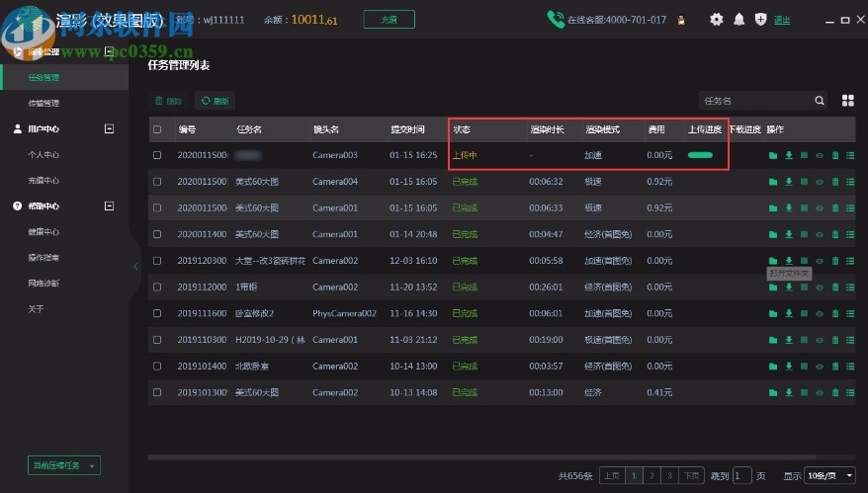
Task: Select checkbox of the 01-14 20:48 task
Action: point(157,234)
